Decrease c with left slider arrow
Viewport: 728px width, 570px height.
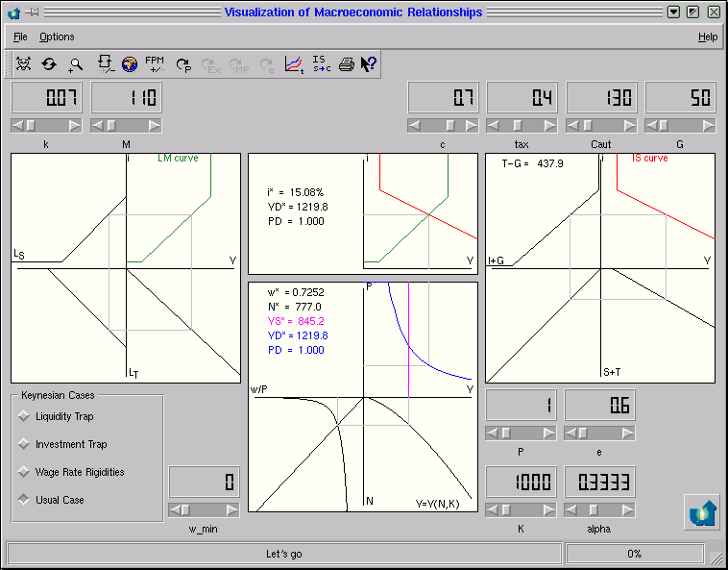coord(414,125)
